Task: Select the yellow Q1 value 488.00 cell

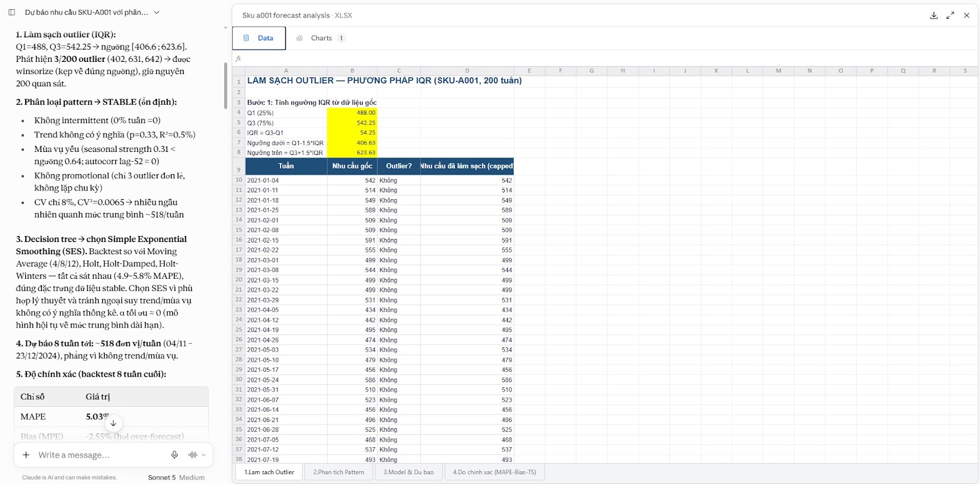Action: (x=352, y=113)
